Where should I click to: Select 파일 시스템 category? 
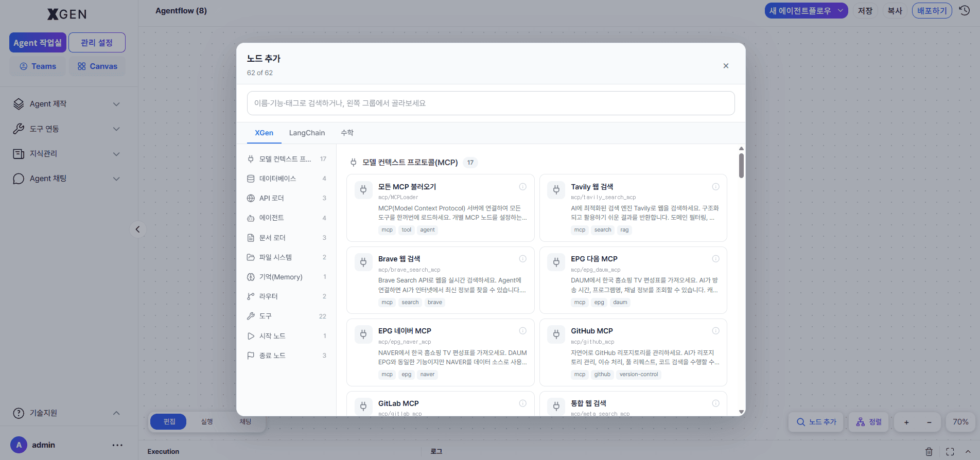[287, 257]
